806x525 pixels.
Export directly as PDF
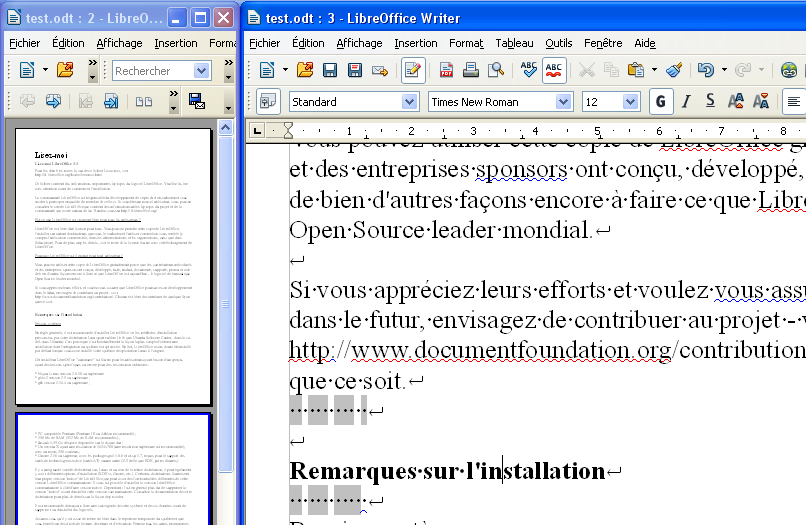coord(446,70)
